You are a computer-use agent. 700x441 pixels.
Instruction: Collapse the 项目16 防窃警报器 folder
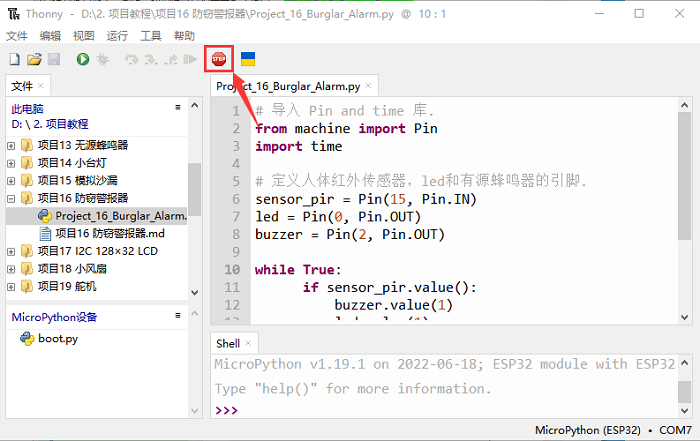[12, 198]
